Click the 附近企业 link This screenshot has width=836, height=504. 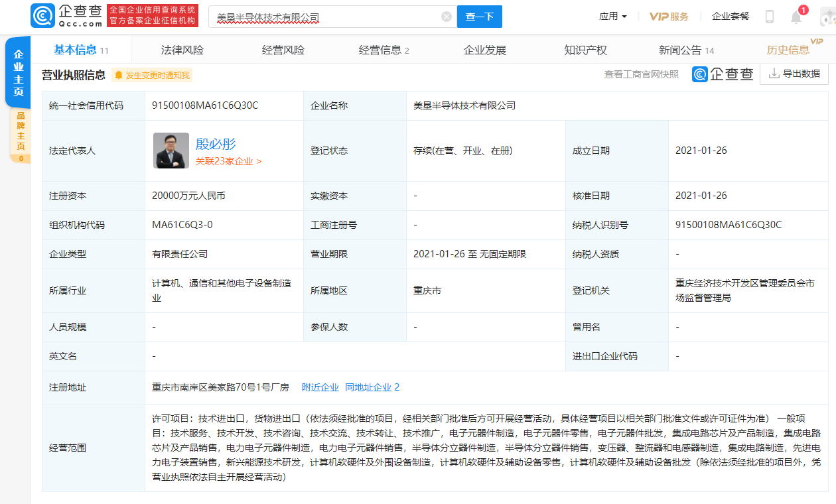[320, 387]
